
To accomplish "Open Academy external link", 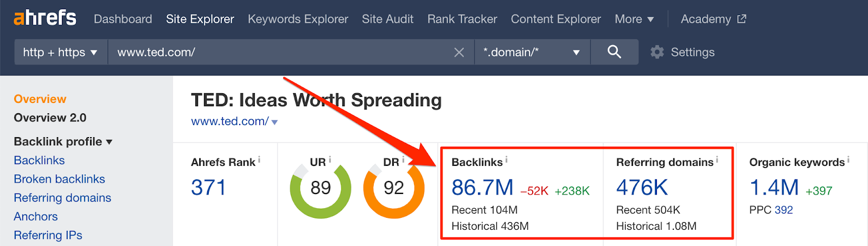I will (713, 19).
